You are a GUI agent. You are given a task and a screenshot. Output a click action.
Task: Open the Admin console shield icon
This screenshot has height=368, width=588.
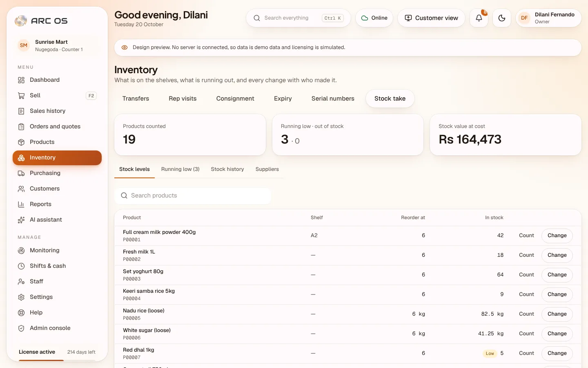coord(21,328)
